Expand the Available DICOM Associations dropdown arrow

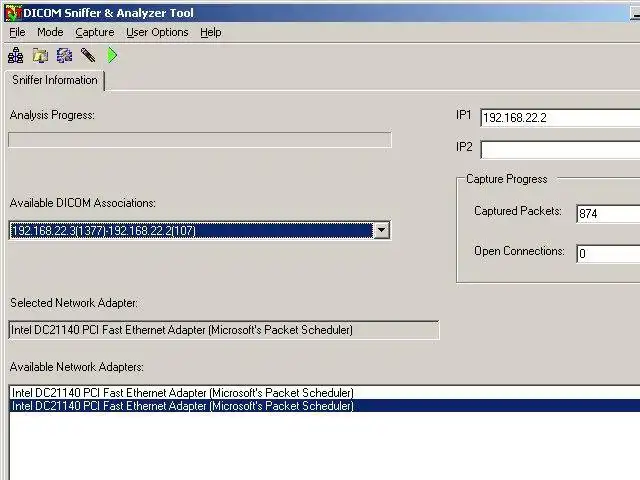point(382,231)
